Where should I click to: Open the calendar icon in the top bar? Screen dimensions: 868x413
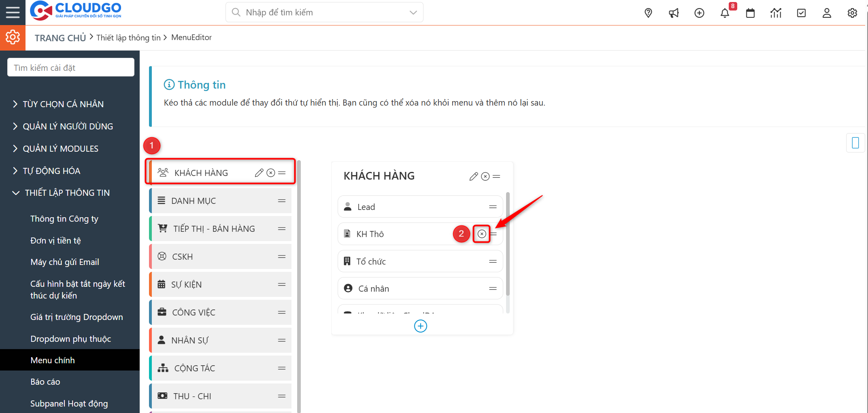[750, 13]
